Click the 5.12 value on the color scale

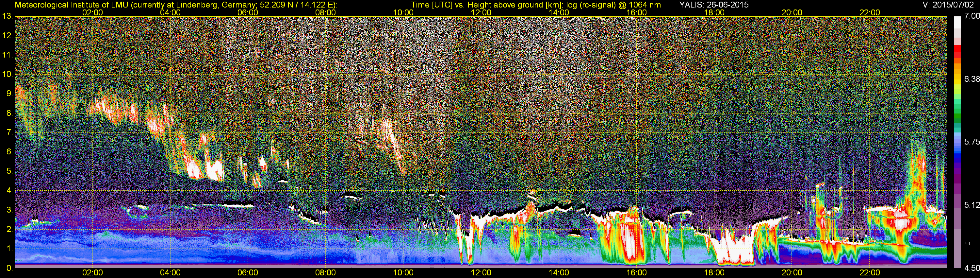tap(972, 205)
